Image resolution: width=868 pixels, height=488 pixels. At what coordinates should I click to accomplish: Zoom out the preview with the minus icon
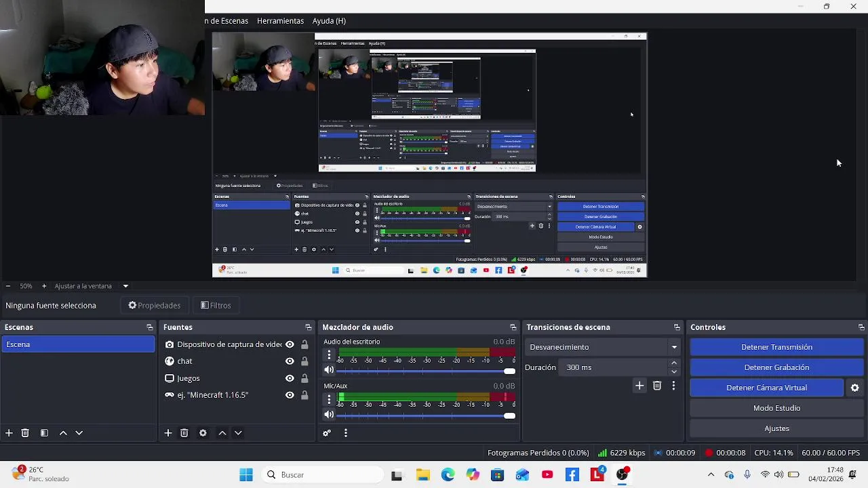click(x=7, y=286)
